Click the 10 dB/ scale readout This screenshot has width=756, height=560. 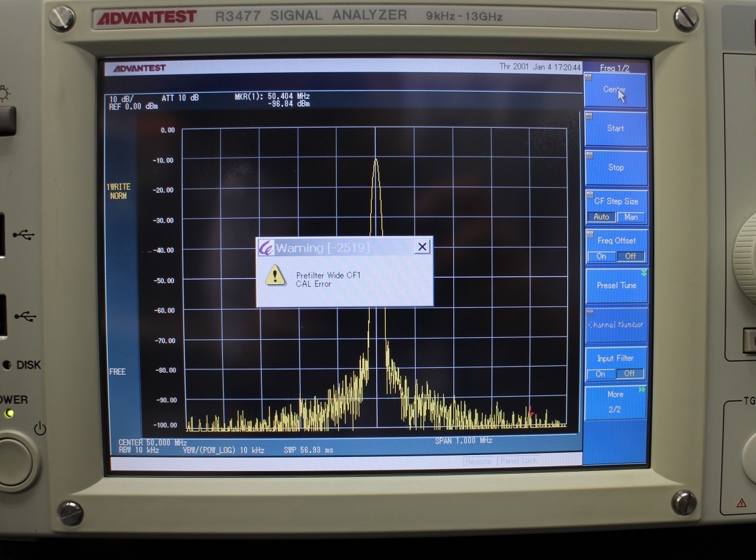tap(121, 99)
